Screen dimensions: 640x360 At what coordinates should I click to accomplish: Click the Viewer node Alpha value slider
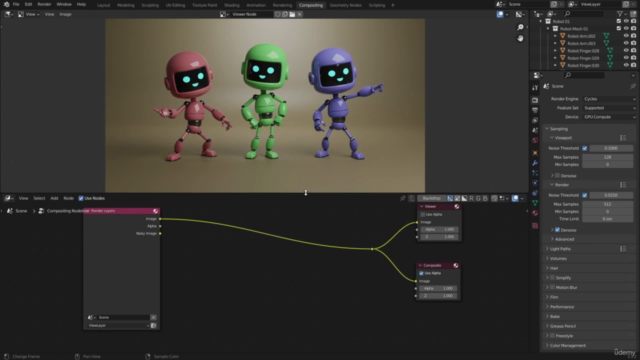coord(439,229)
